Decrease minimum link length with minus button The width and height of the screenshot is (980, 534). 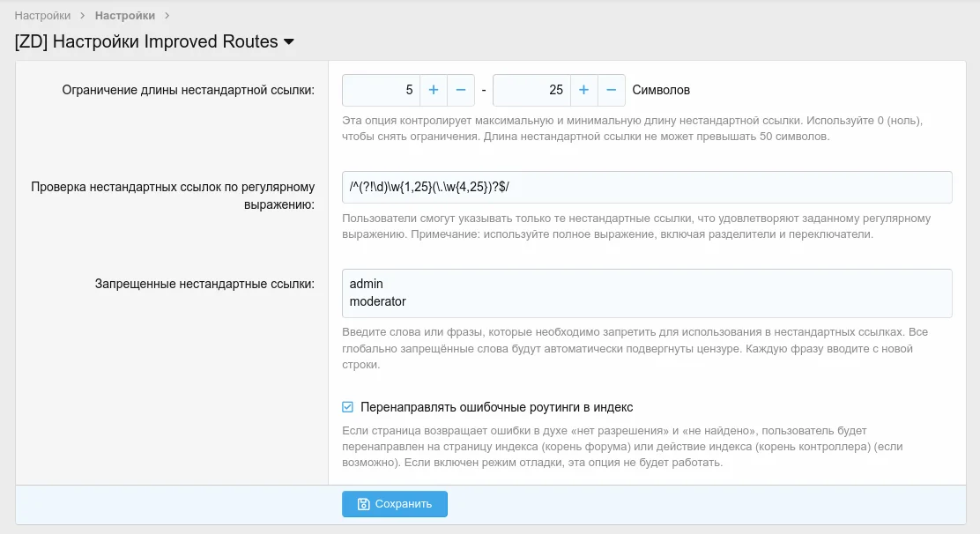[461, 90]
